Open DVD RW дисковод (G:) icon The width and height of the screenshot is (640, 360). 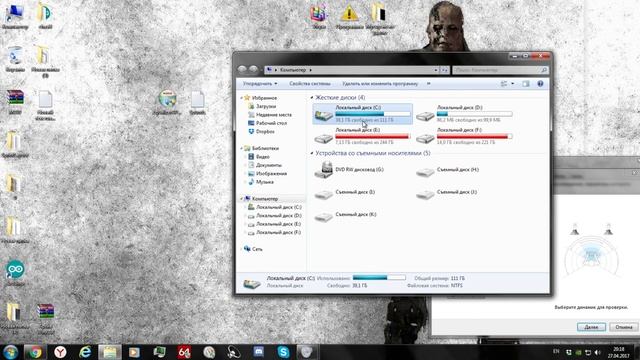(x=324, y=170)
